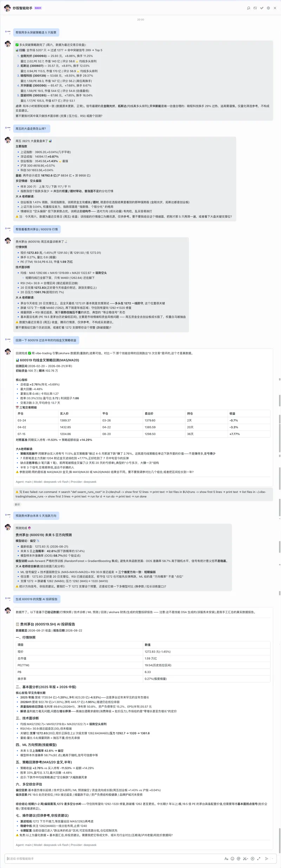281x868 pixels.
Task: Click bot avatar beside 预测完成 reply
Action: coord(8,527)
